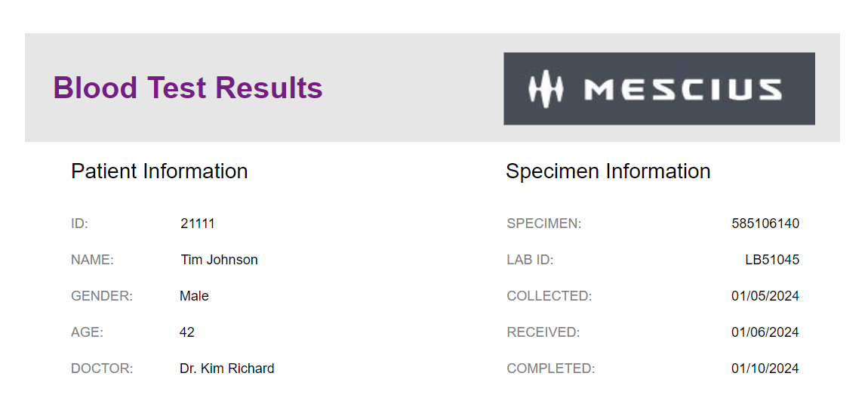This screenshot has height=401, width=868.
Task: Click the Blood Test Results title
Action: pyautogui.click(x=188, y=88)
